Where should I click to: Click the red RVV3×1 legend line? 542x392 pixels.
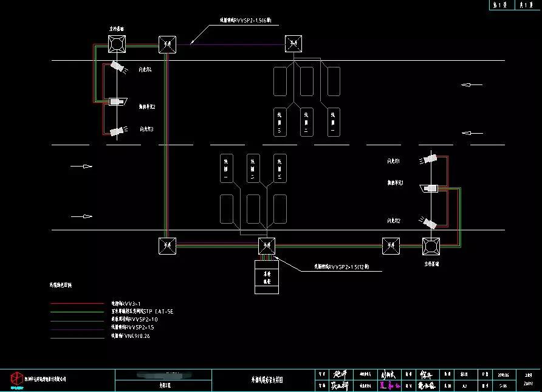tap(77, 303)
